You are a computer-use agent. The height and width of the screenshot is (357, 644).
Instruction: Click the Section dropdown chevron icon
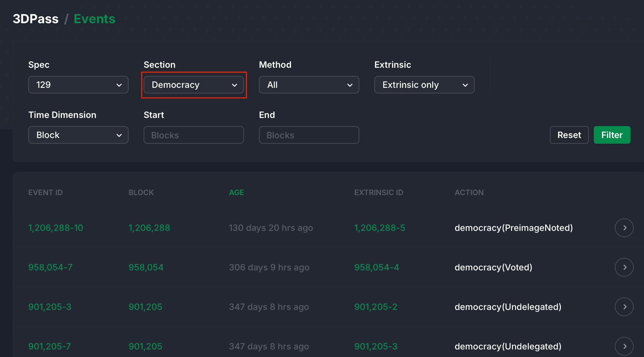point(235,85)
